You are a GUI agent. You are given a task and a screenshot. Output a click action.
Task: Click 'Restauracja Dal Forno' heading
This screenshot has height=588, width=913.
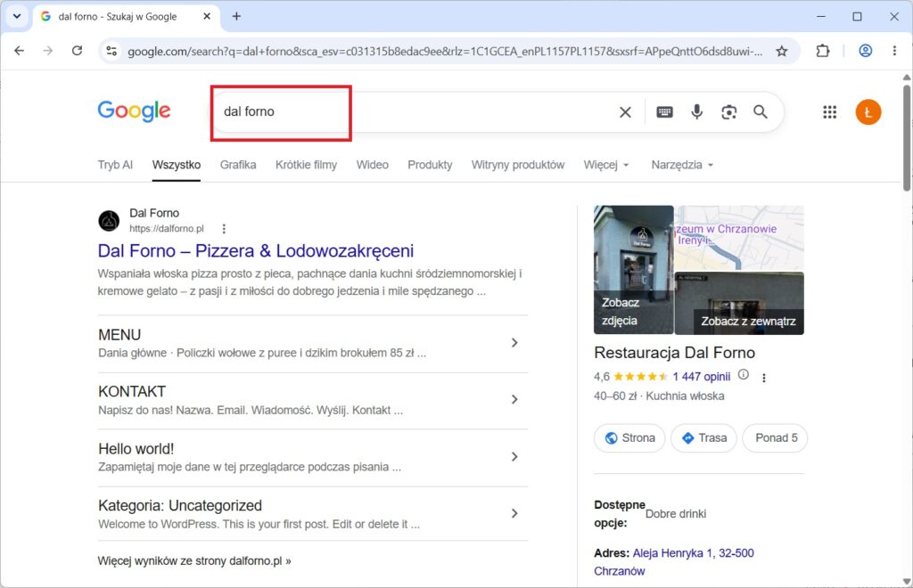[x=674, y=353]
